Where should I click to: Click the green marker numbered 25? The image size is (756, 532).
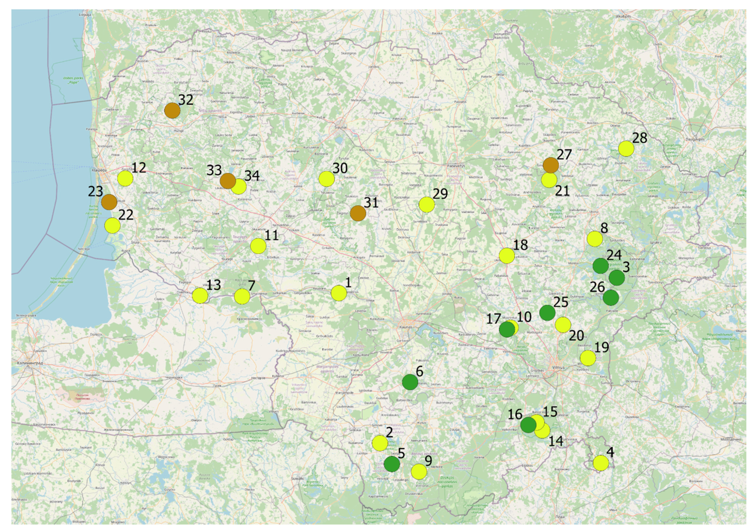(547, 313)
